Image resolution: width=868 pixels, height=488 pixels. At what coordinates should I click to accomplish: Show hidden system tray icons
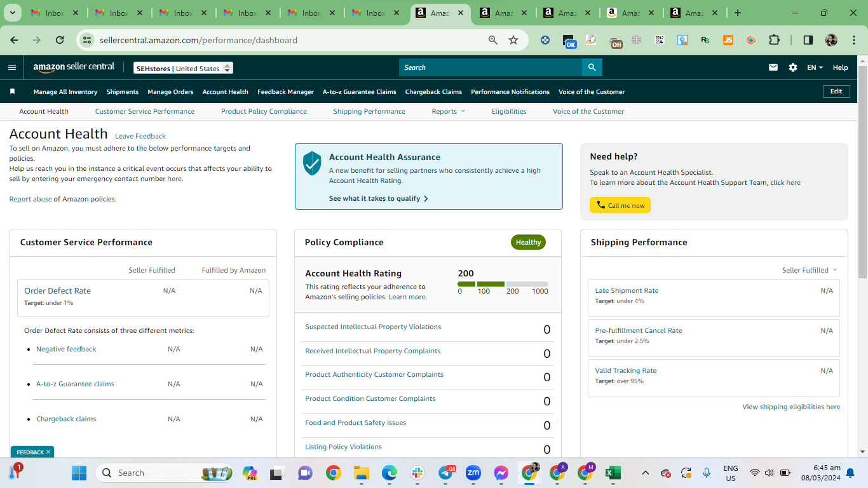(646, 473)
